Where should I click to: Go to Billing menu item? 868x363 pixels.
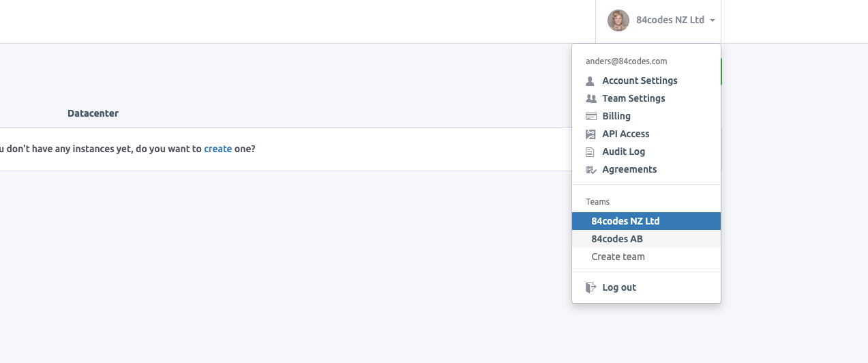616,116
